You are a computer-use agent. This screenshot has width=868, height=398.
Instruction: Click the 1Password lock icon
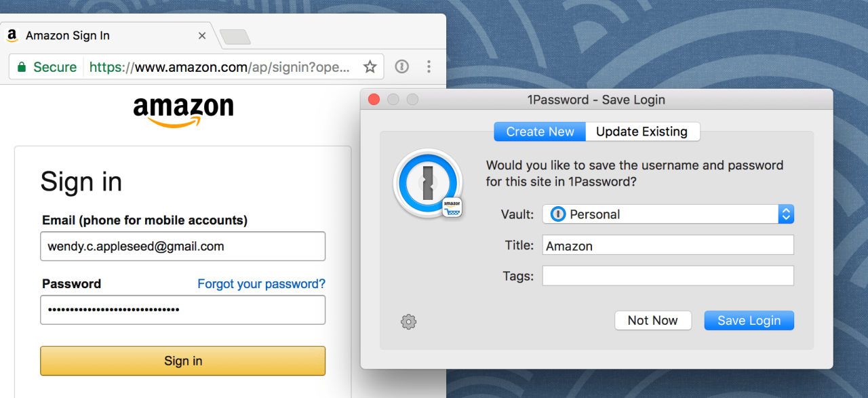coord(427,182)
